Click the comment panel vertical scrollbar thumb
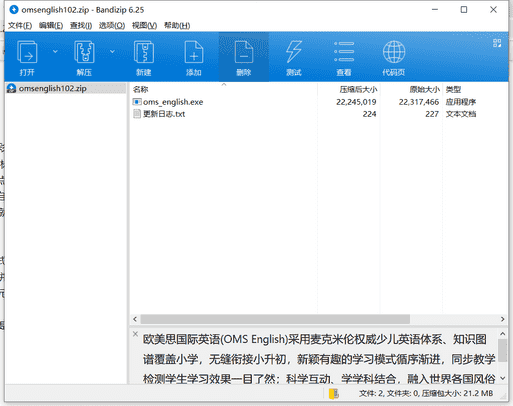The height and width of the screenshot is (406, 513). tap(503, 350)
